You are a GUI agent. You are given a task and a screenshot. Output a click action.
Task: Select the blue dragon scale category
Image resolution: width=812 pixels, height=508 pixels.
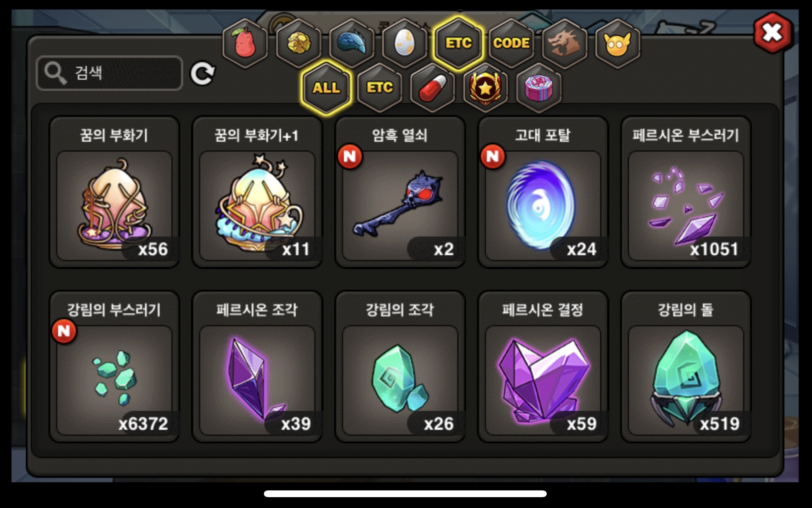point(351,43)
